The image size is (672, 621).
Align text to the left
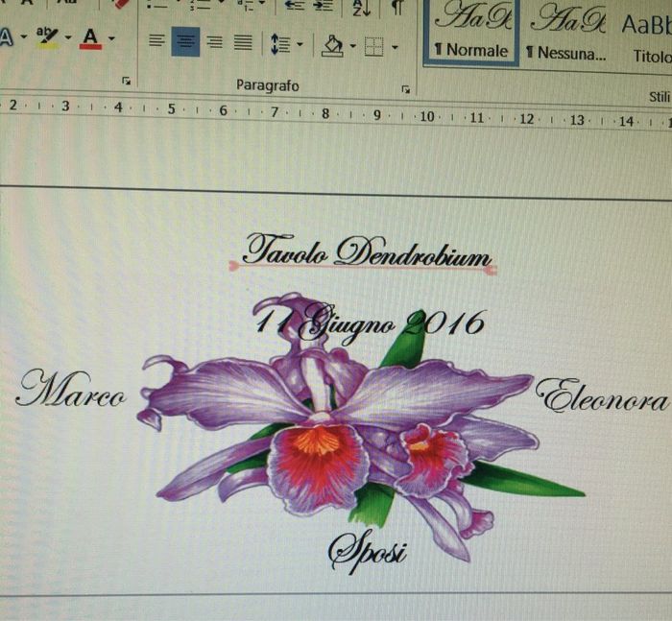pos(157,43)
